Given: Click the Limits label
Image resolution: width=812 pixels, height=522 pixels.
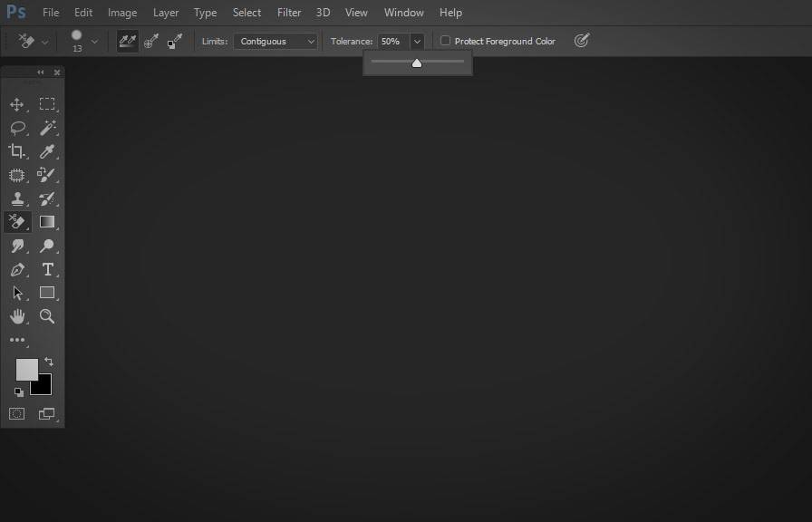Looking at the screenshot, I should click(x=215, y=41).
